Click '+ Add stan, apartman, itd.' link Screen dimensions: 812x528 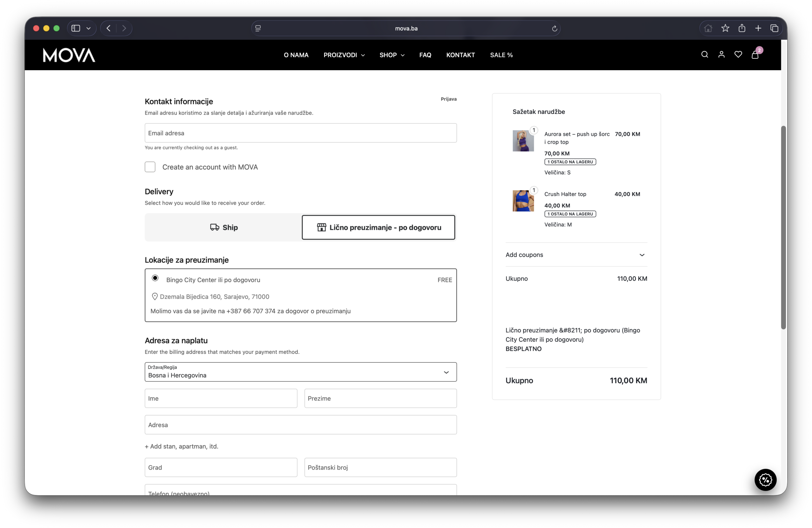(181, 446)
